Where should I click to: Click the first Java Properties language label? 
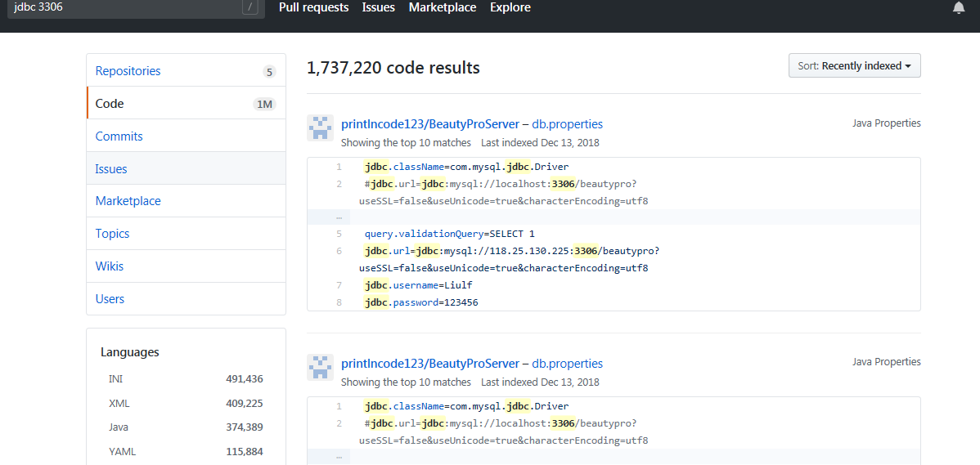[886, 123]
